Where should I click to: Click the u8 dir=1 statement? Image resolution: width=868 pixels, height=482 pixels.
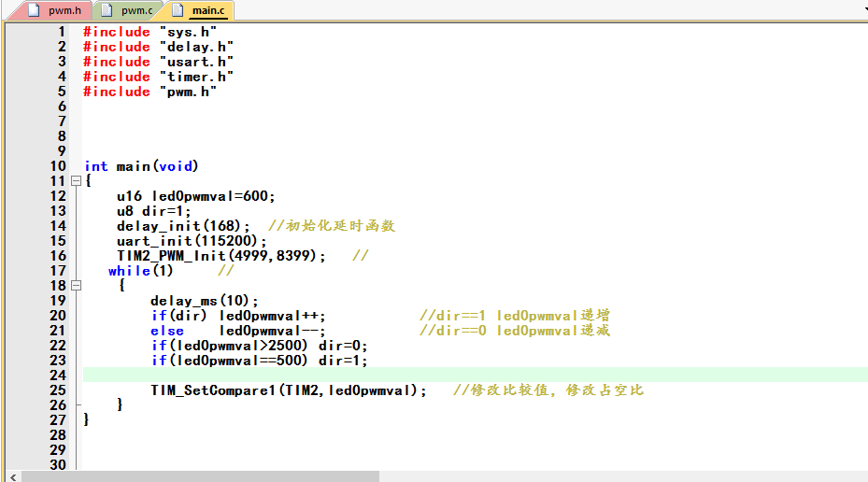coord(154,211)
